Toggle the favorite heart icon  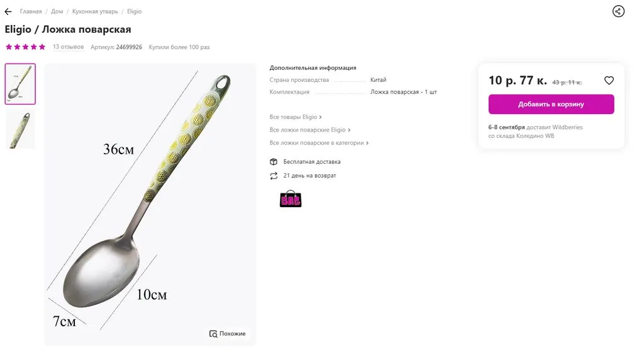(x=609, y=81)
